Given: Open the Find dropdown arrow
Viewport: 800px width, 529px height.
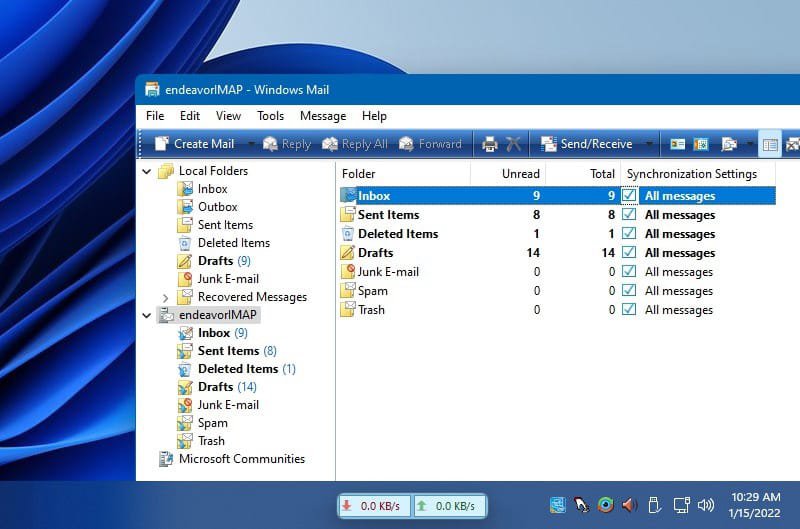Looking at the screenshot, I should [x=749, y=144].
